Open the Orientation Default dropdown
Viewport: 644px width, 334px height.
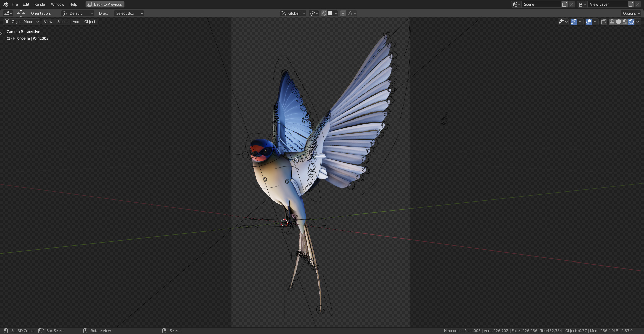(x=78, y=13)
